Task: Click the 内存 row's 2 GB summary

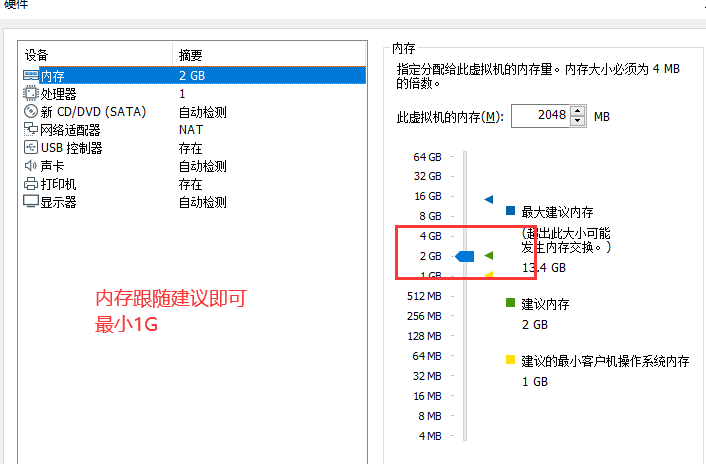Action: [x=192, y=76]
